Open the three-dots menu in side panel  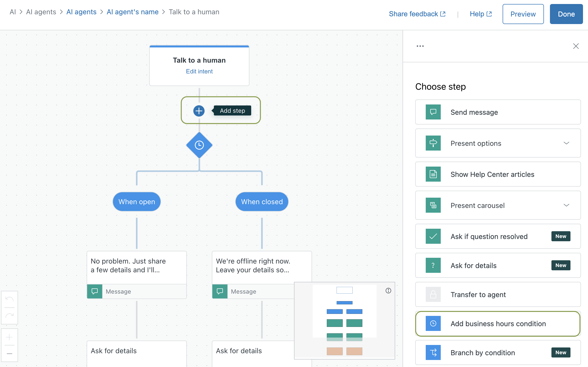point(420,46)
